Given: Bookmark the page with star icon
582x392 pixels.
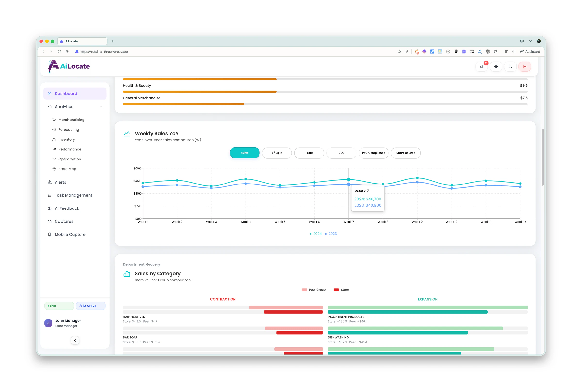Looking at the screenshot, I should pyautogui.click(x=399, y=52).
